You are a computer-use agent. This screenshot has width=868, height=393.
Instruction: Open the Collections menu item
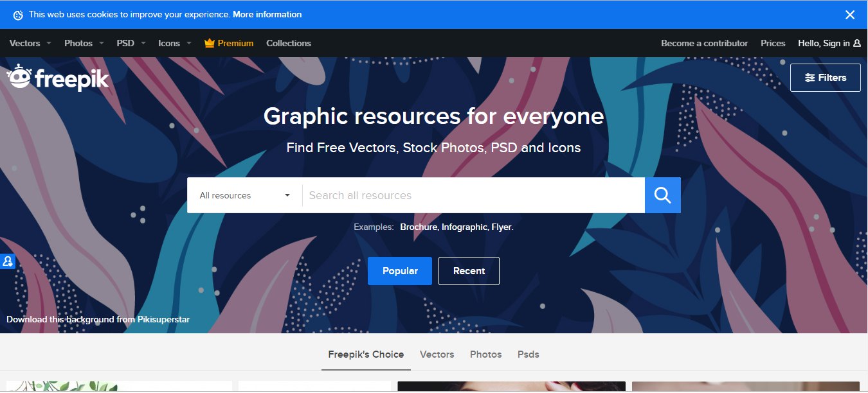[x=289, y=43]
